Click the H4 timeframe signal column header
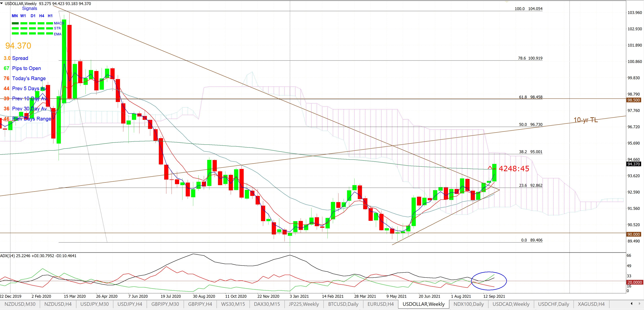This screenshot has width=644, height=310. pos(42,16)
